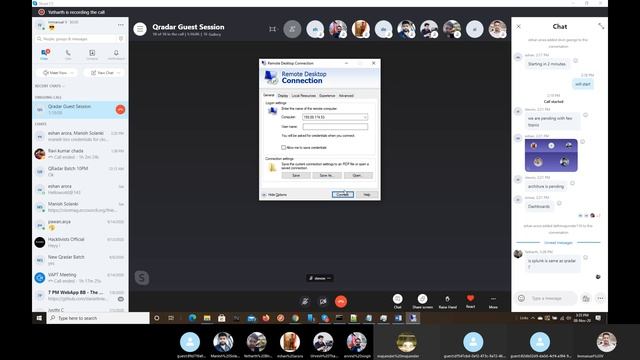This screenshot has height=360, width=640.
Task: Collapse with Hide Options expander
Action: point(274,195)
